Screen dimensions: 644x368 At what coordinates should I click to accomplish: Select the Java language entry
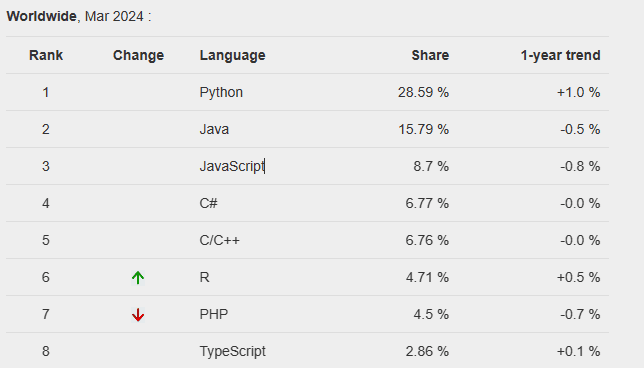214,129
